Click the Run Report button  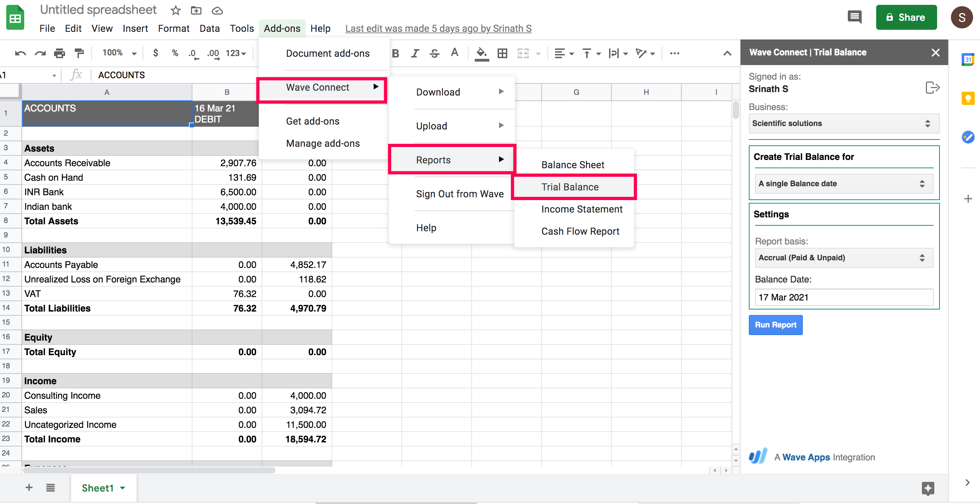[775, 325]
